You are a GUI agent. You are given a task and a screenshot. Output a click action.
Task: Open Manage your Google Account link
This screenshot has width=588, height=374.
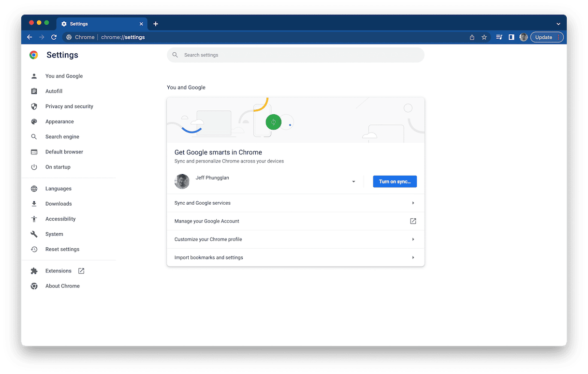tap(295, 221)
